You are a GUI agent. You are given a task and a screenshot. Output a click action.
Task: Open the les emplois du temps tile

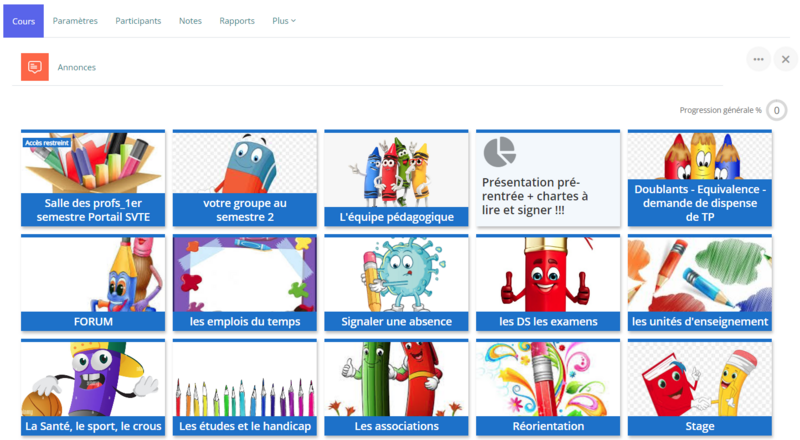coord(245,283)
